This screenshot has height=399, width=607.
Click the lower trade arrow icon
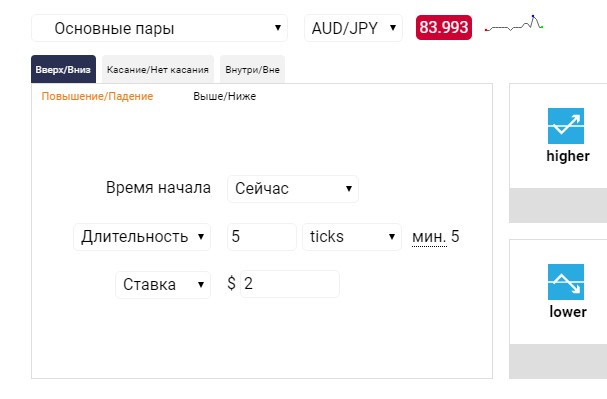click(x=566, y=282)
